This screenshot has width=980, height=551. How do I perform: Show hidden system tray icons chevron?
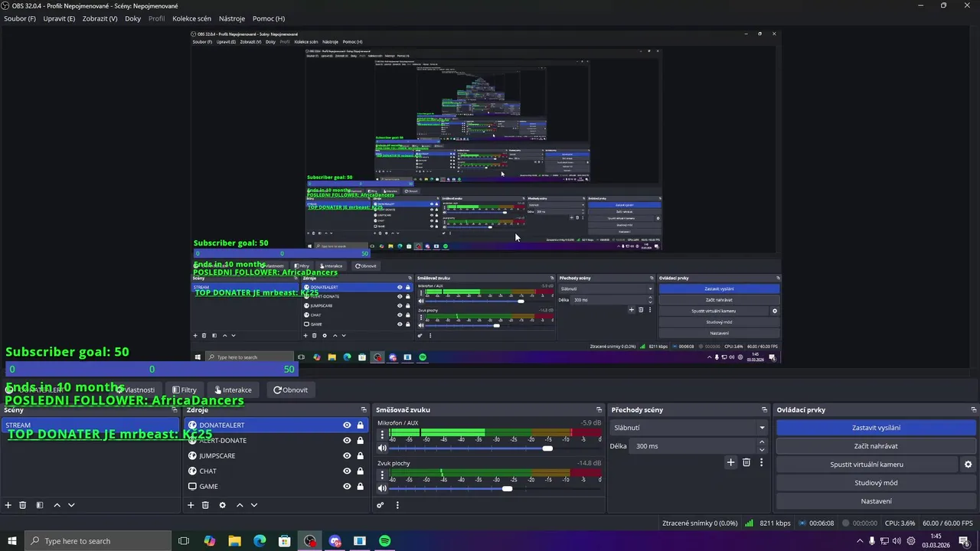pyautogui.click(x=860, y=541)
